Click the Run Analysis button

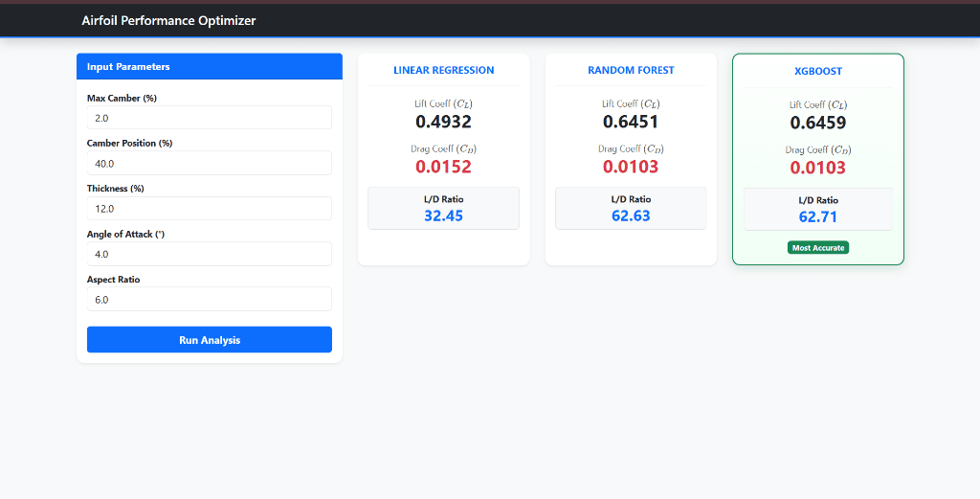click(x=210, y=340)
